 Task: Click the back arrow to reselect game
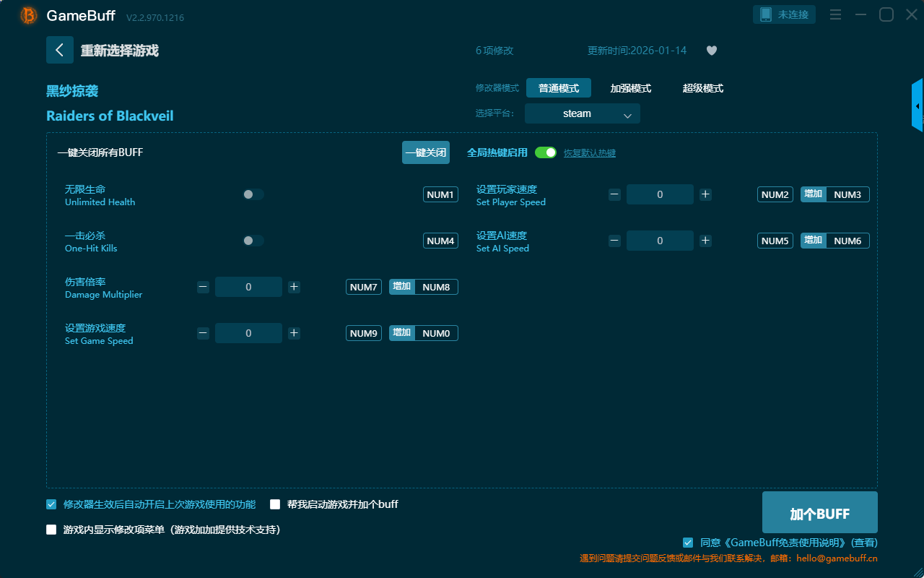tap(60, 50)
